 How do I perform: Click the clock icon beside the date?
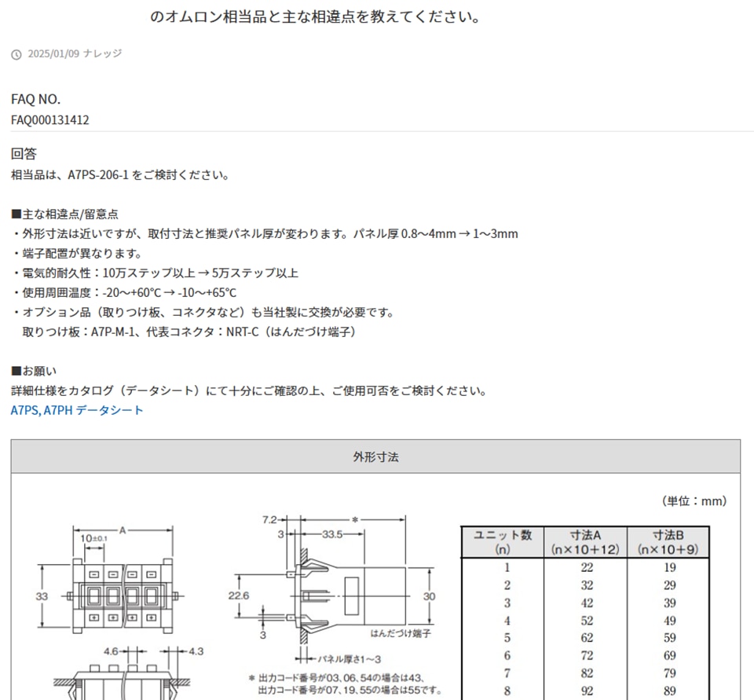click(16, 54)
